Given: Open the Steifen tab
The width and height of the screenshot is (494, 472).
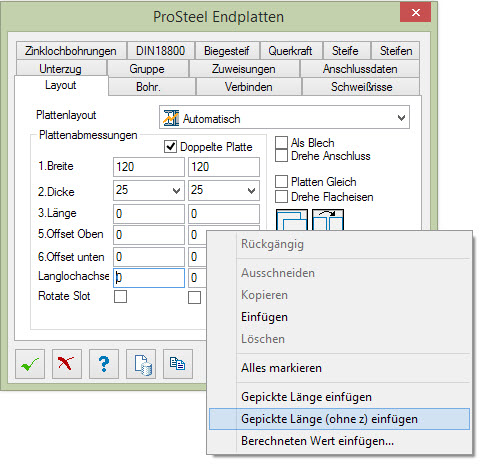Looking at the screenshot, I should 396,51.
